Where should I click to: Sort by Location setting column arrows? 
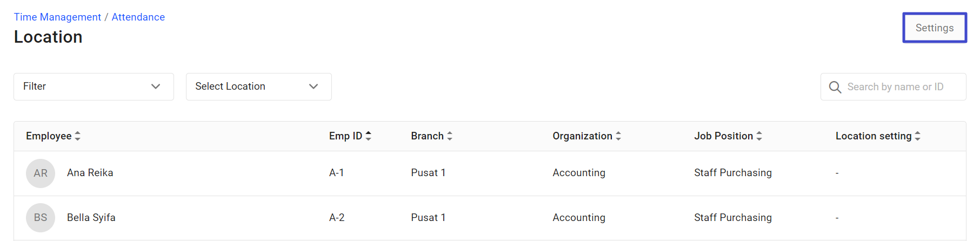[917, 136]
